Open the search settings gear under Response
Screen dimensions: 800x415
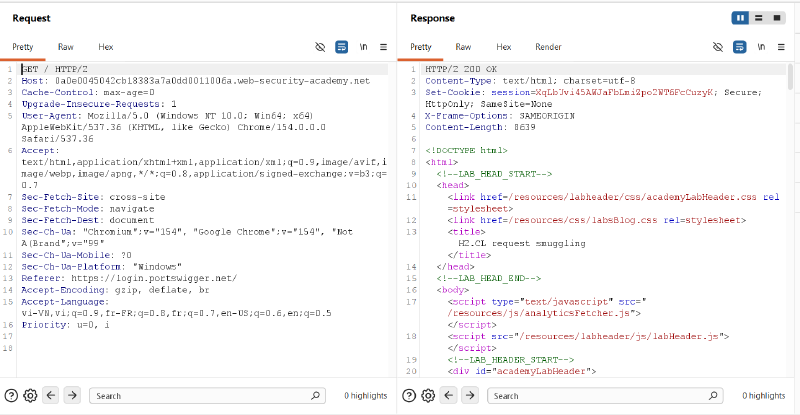tap(428, 396)
